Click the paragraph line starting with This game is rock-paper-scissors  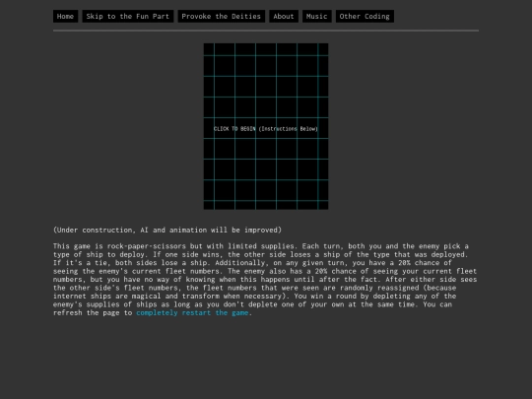pos(260,246)
